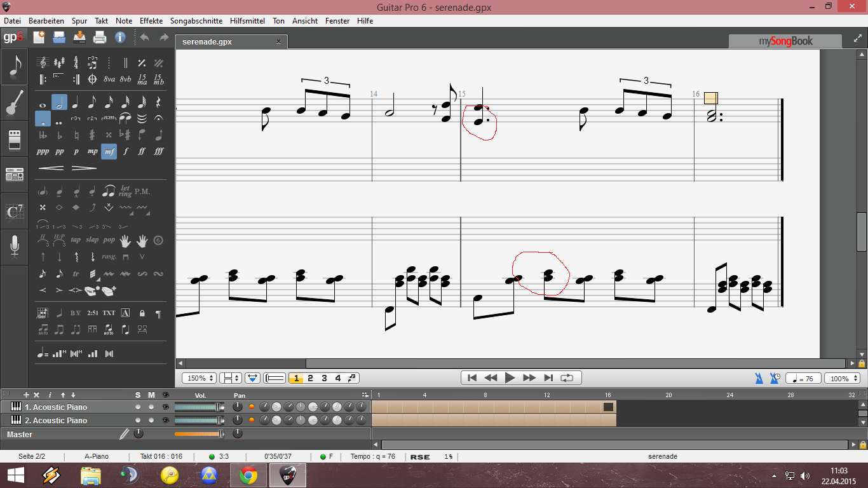868x488 pixels.
Task: Apply 8va octave marking
Action: click(x=109, y=79)
